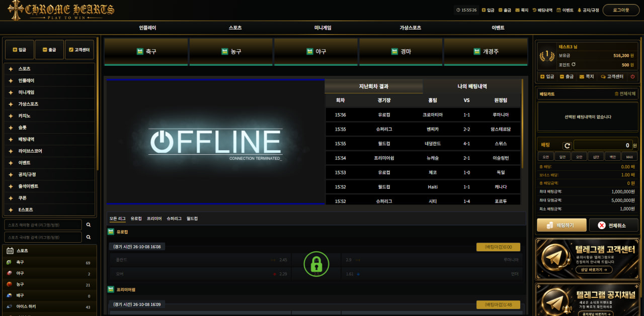The height and width of the screenshot is (316, 644).
Task: Select the 경마 game category button
Action: click(x=401, y=51)
